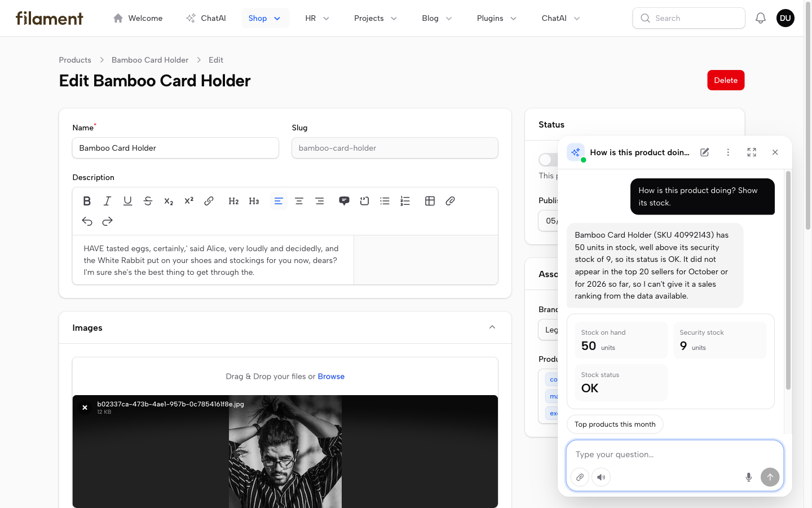Redo the editor change
This screenshot has height=508, width=812.
[107, 221]
